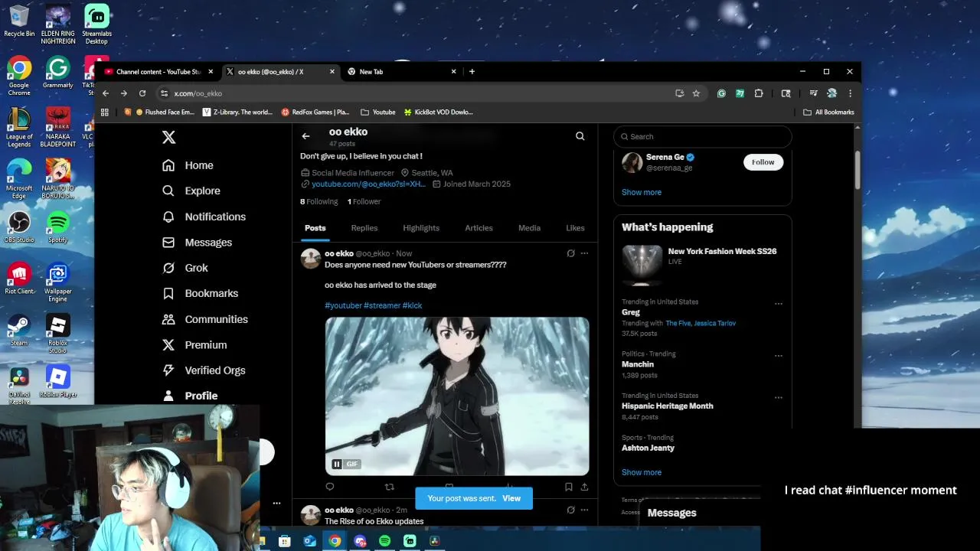Click the back arrow on profile header

point(305,136)
